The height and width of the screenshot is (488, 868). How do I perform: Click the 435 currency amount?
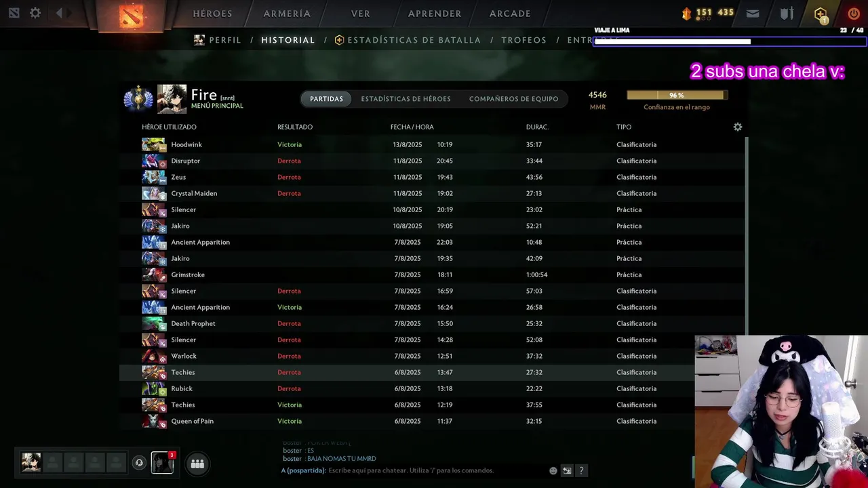point(726,12)
